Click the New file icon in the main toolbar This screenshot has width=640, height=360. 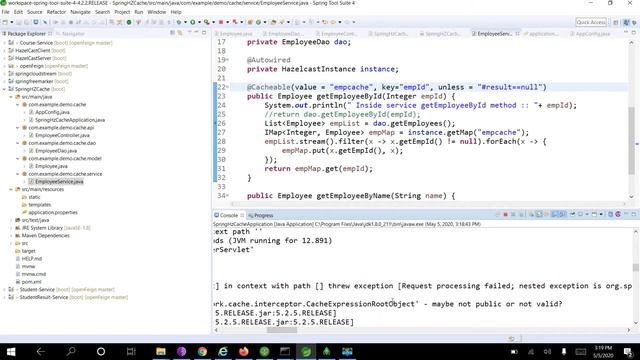coord(5,22)
